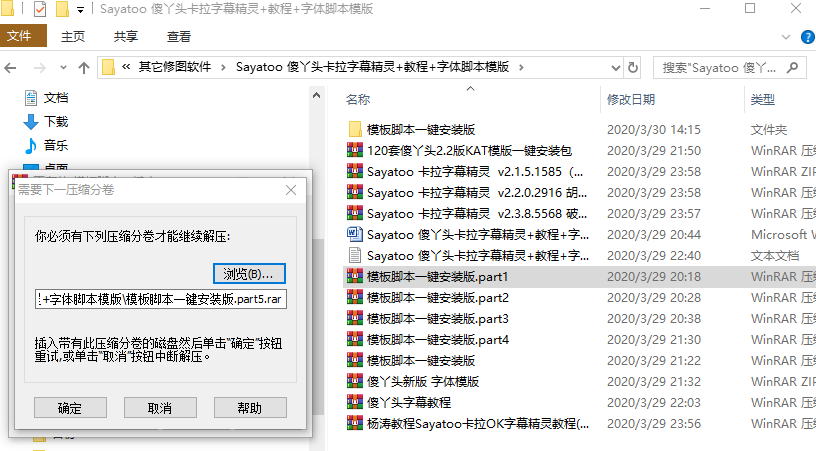816x451 pixels.
Task: Select 模板脚本一键安装版.part4 archive icon
Action: pos(355,339)
